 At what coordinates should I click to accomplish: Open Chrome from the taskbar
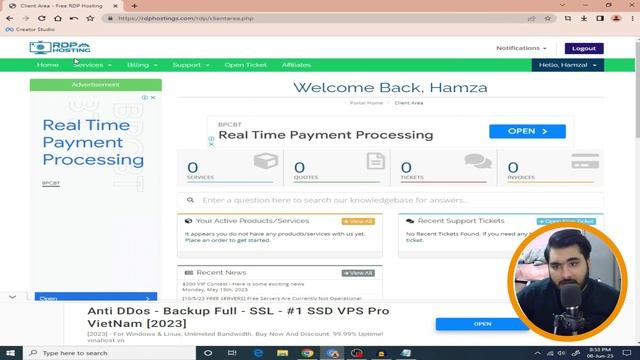point(307,353)
